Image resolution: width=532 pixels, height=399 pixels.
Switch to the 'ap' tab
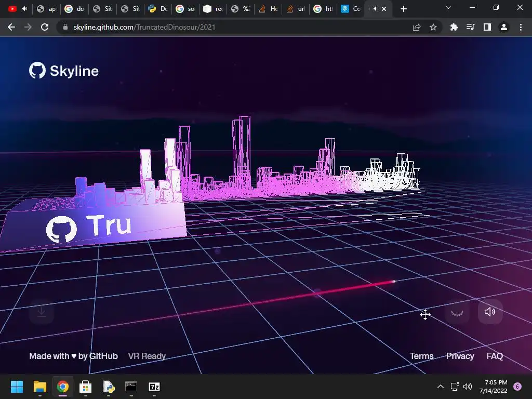[46, 9]
